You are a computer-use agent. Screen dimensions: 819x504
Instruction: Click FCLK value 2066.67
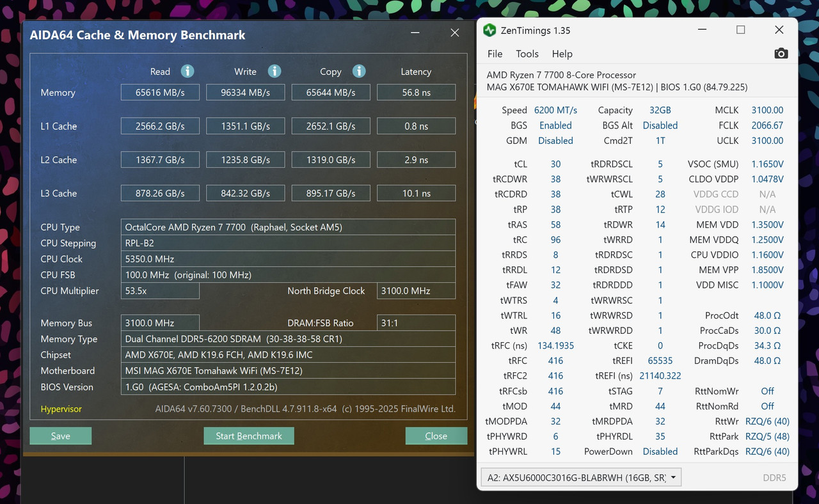coord(767,125)
